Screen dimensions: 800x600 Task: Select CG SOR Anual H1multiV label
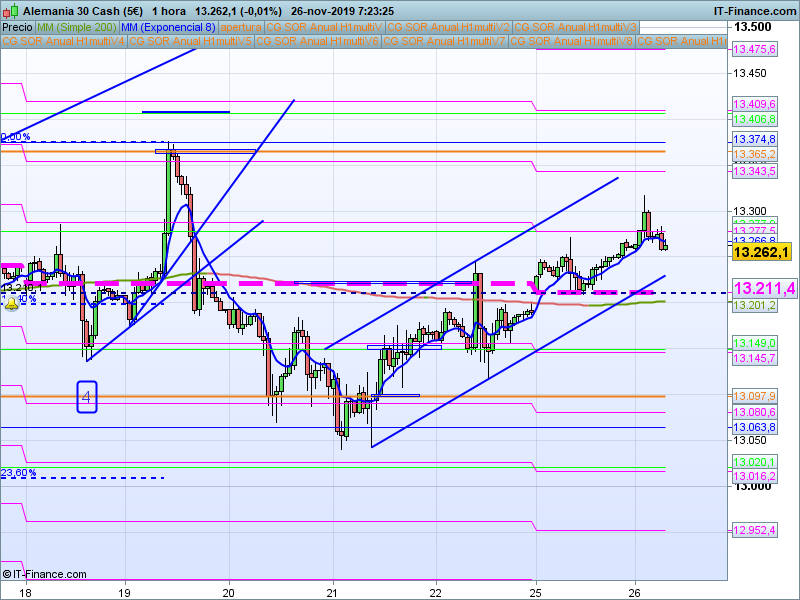(324, 27)
